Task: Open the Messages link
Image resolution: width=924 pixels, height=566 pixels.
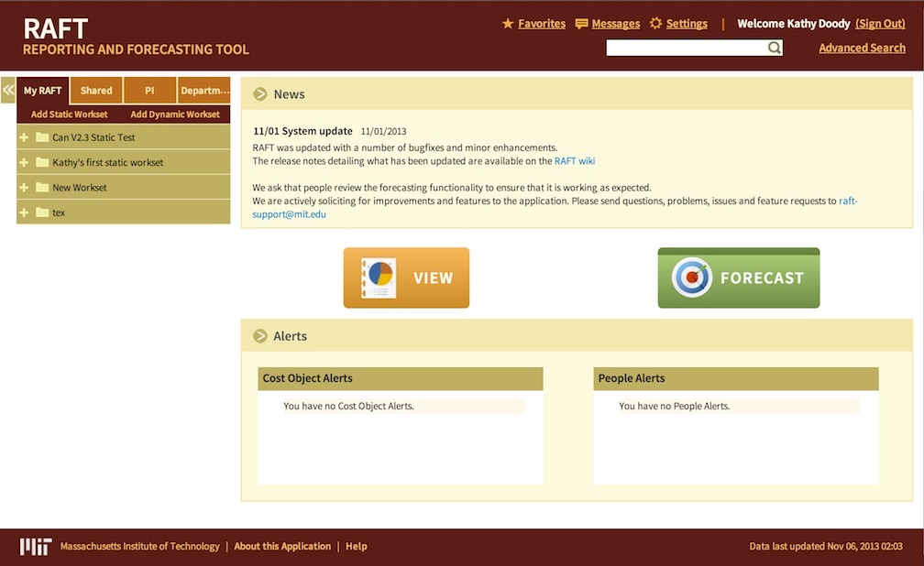Action: 615,24
